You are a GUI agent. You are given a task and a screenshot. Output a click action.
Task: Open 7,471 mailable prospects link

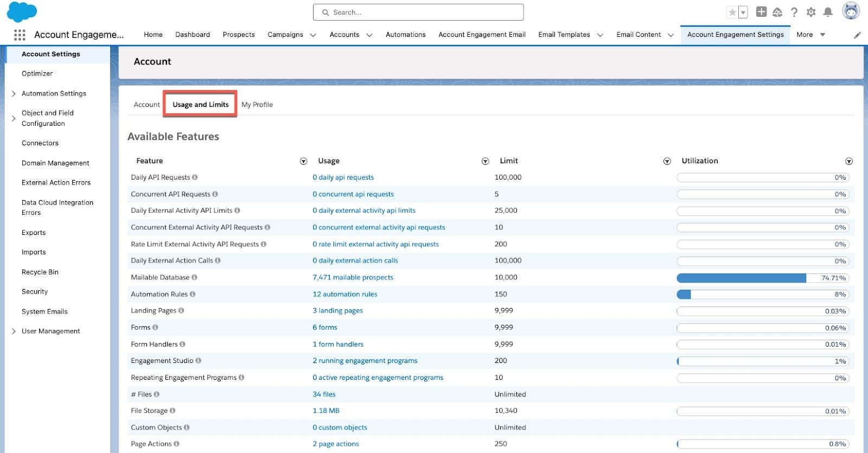(353, 277)
